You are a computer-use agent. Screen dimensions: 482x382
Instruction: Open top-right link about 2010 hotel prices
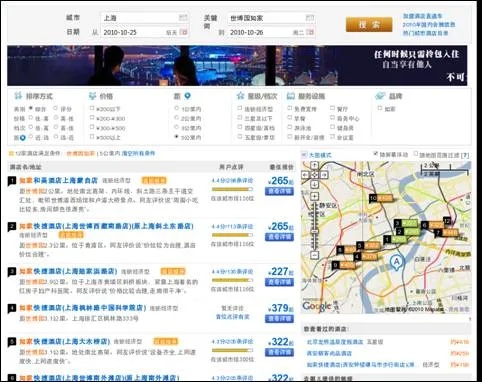[x=429, y=25]
